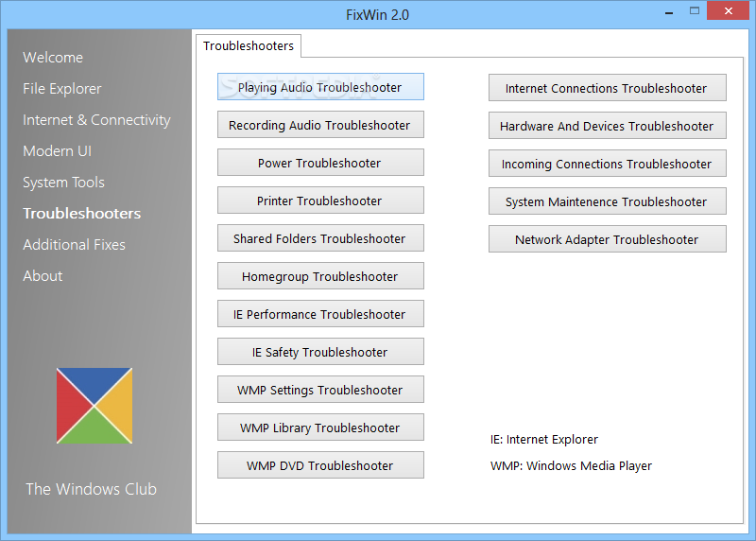This screenshot has width=756, height=541.
Task: Open the Modern UI section
Action: pos(57,151)
